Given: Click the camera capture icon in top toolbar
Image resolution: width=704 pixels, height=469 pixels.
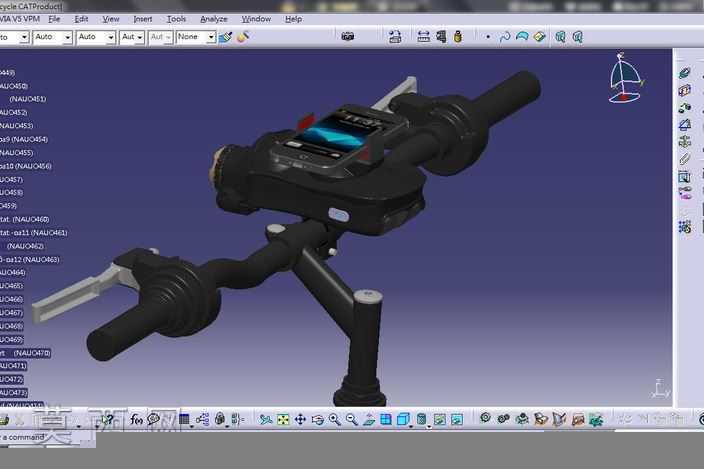Looking at the screenshot, I should pyautogui.click(x=348, y=37).
